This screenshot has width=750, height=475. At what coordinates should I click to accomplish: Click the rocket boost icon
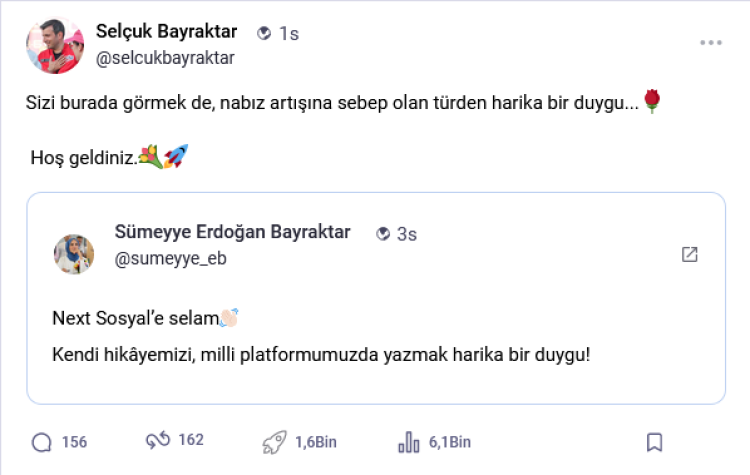(274, 442)
